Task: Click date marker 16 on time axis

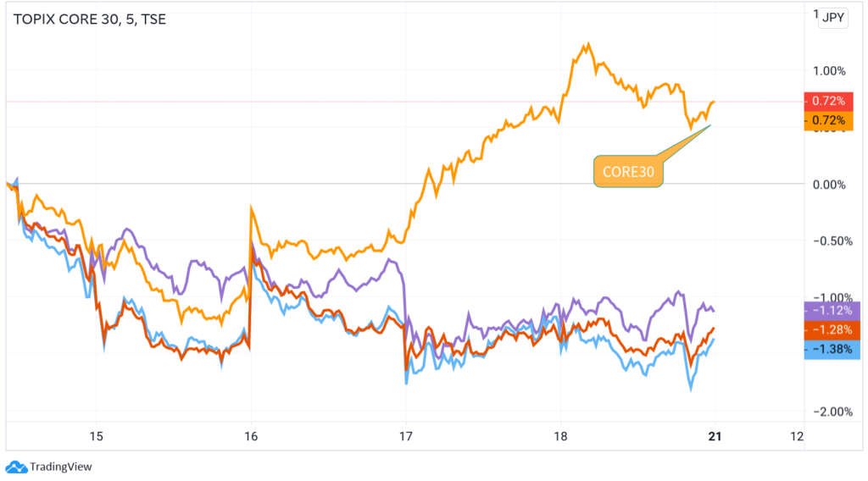Action: coord(251,436)
